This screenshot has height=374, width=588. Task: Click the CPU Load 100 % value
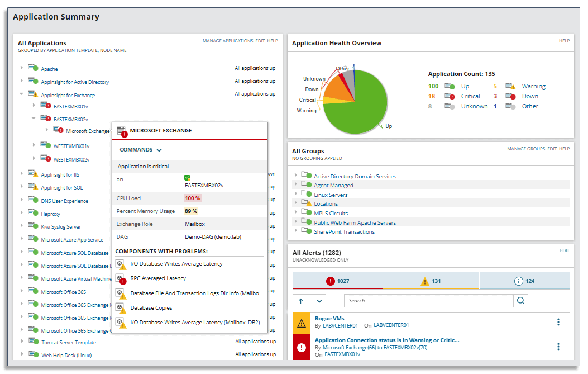[x=193, y=198]
